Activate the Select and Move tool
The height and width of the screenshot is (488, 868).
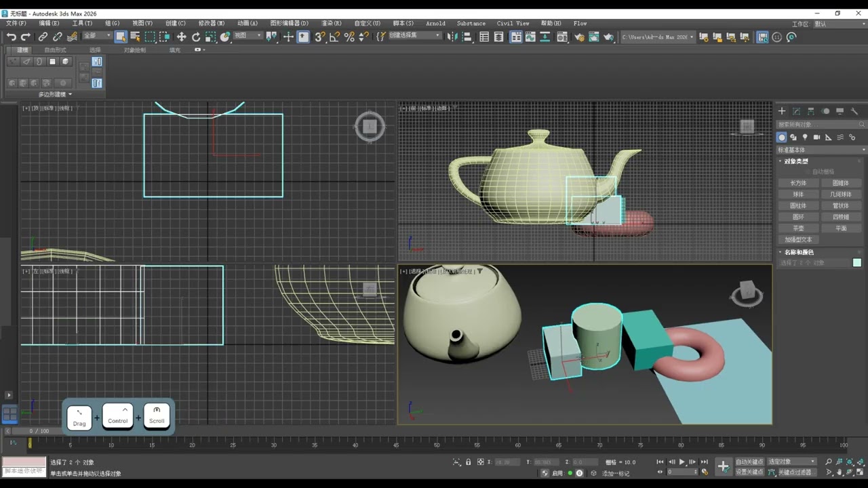[x=181, y=37]
